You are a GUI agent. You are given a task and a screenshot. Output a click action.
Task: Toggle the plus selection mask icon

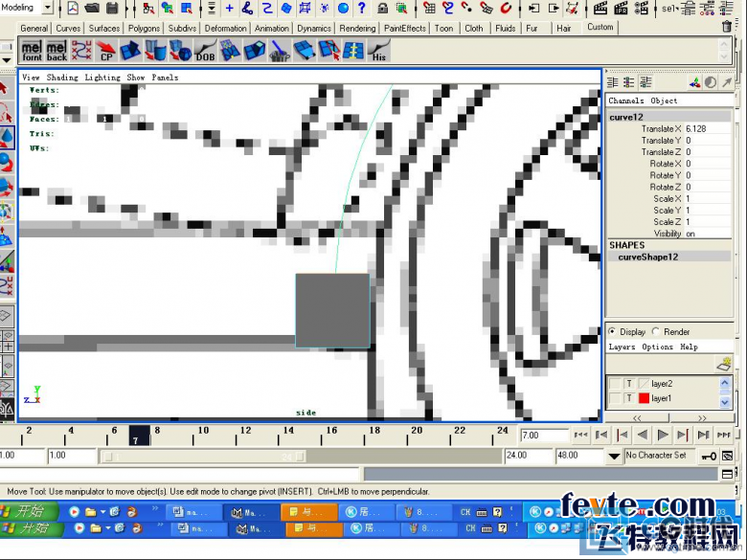229,8
